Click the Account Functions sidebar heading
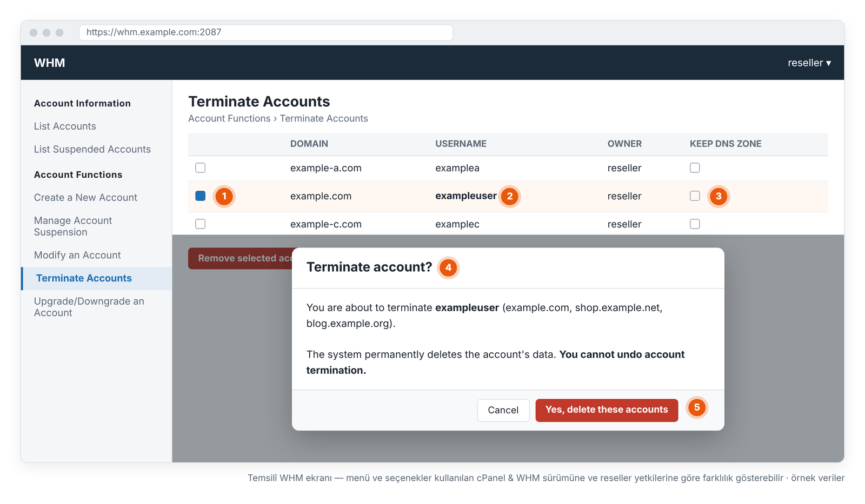This screenshot has height=504, width=865. [x=78, y=174]
